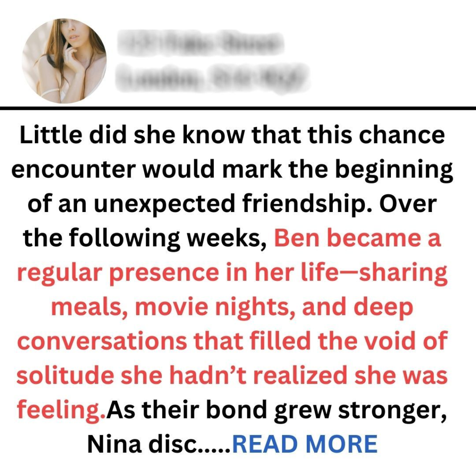Select the red word 'conversations'
The width and height of the screenshot is (476, 476).
(x=102, y=341)
